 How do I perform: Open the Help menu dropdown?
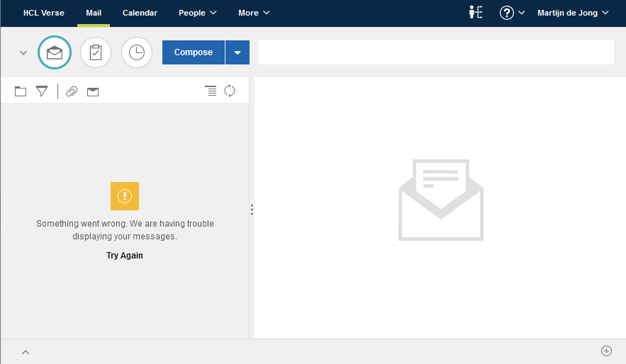pyautogui.click(x=512, y=13)
